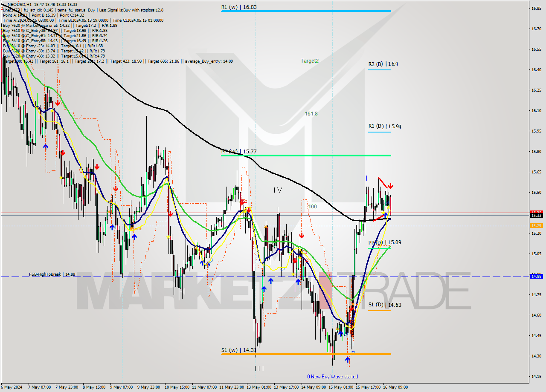Viewport: 546px width, 392px height.
Task: Click the '14.60' price axis label
Action: click(x=536, y=315)
